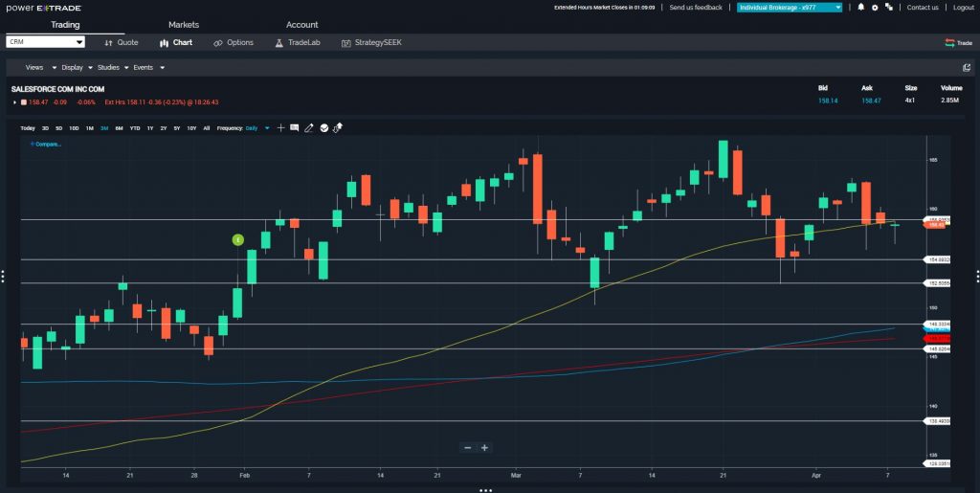Click the ask price 158.47
The width and height of the screenshot is (980, 493).
[x=871, y=101]
